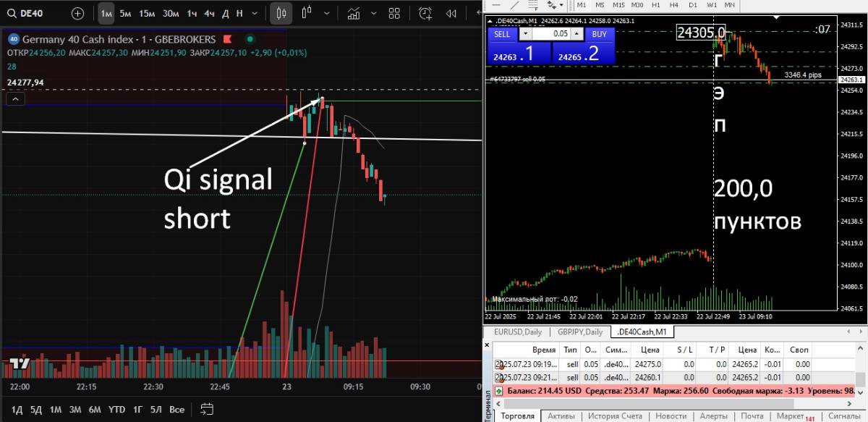The width and height of the screenshot is (868, 422).
Task: Select the Д daily timeframe
Action: (x=226, y=13)
